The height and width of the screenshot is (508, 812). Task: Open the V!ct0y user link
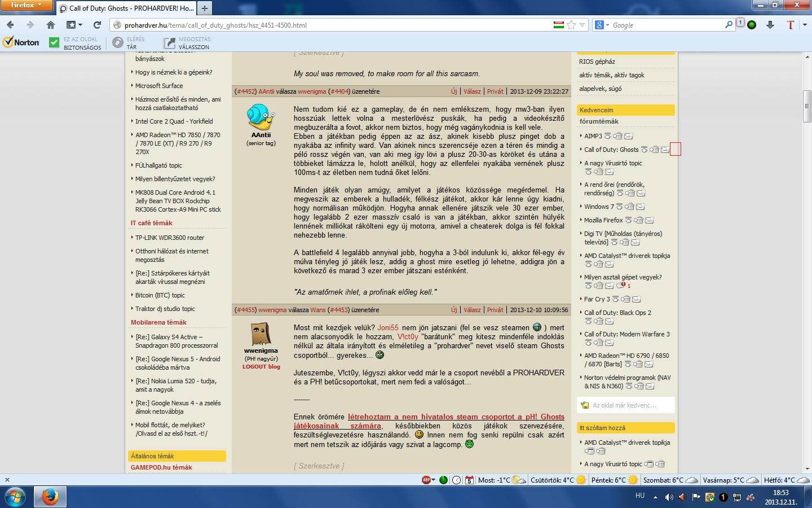coord(408,336)
